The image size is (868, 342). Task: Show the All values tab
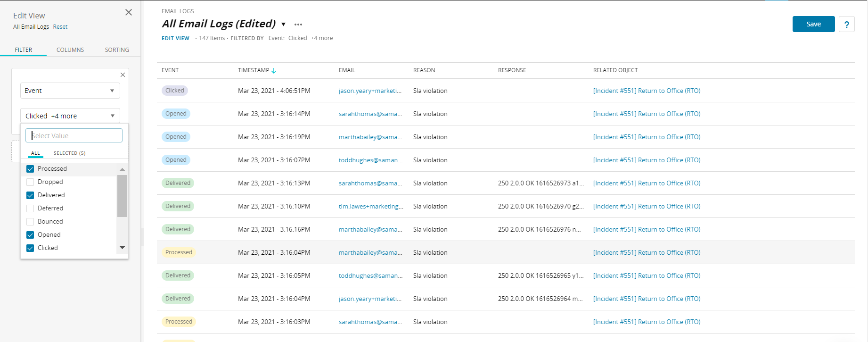point(35,153)
